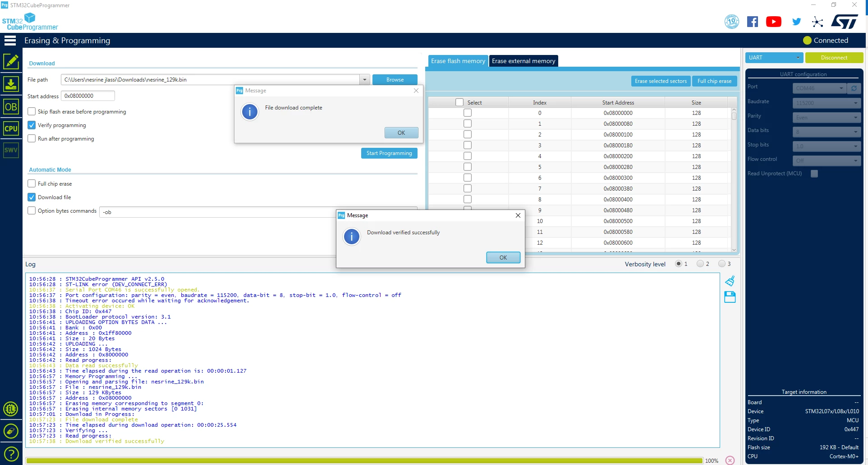The height and width of the screenshot is (465, 868).
Task: Close the Download verified successfully message
Action: point(518,215)
